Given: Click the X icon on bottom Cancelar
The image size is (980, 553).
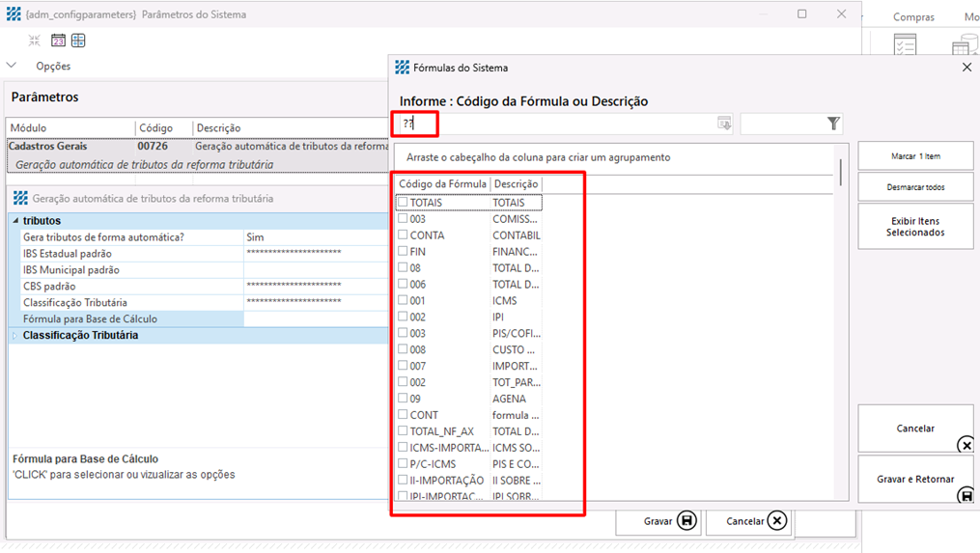Looking at the screenshot, I should [776, 521].
